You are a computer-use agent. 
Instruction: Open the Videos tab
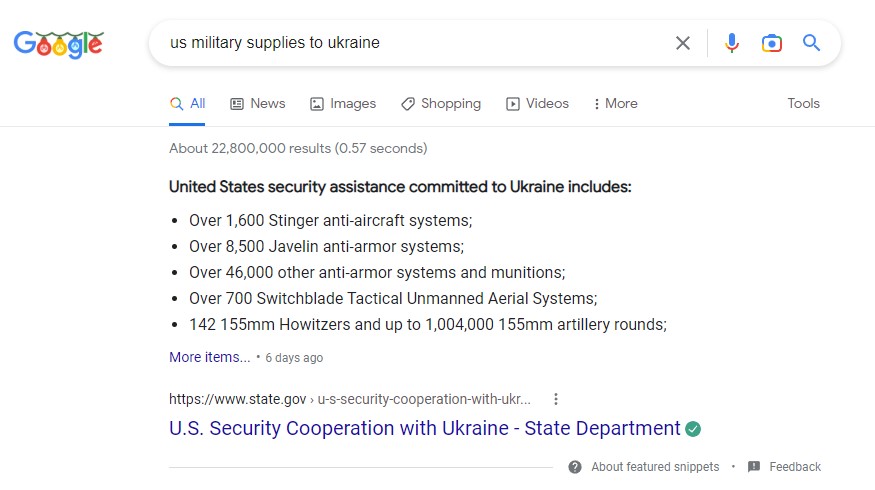[x=537, y=104]
